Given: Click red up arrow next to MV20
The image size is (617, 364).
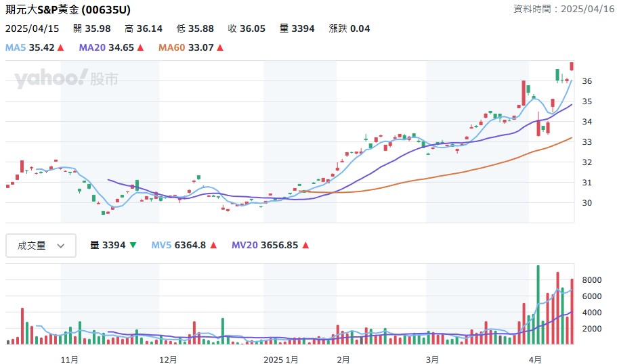Looking at the screenshot, I should click(305, 246).
